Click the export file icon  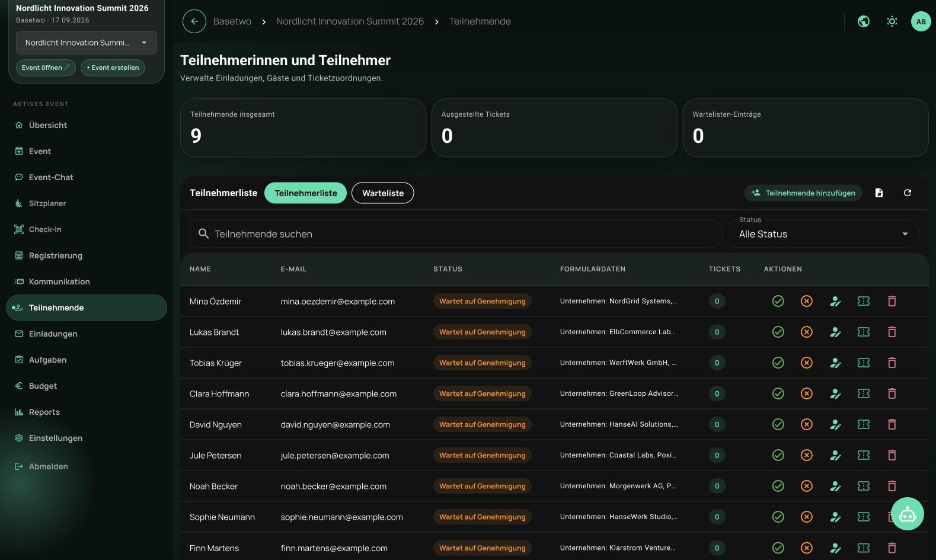coord(879,193)
